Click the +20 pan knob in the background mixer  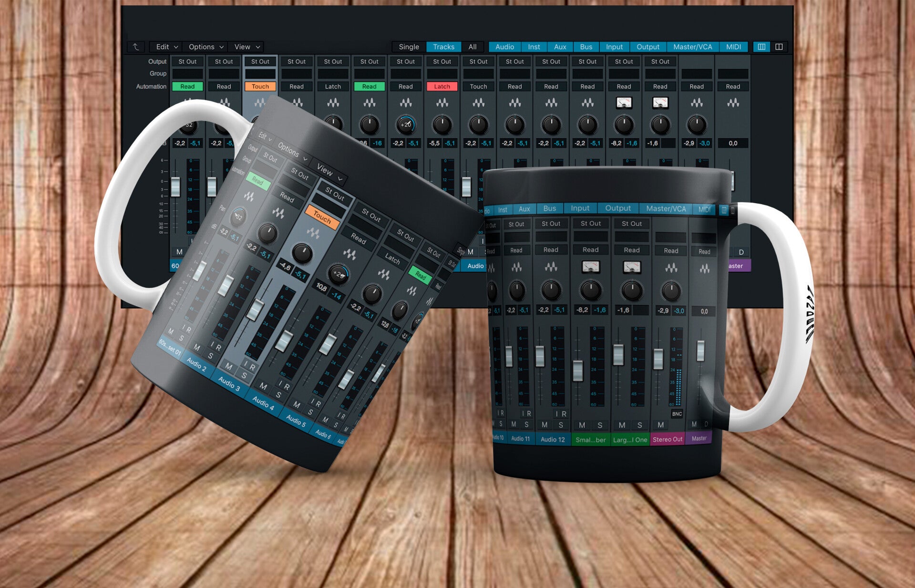point(406,125)
